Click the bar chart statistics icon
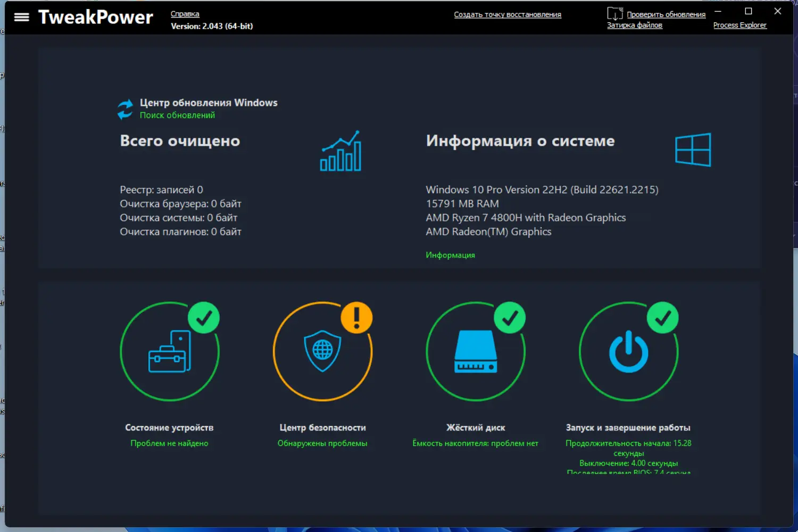 tap(340, 151)
